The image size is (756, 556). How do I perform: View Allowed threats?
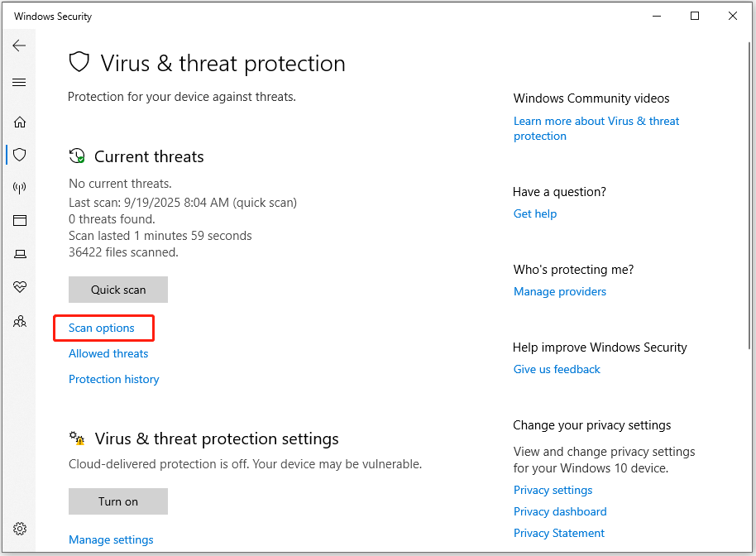(x=108, y=353)
